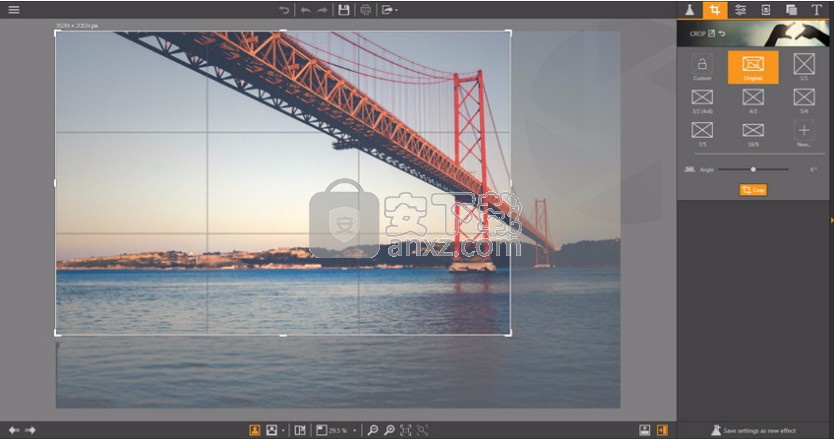Click the before/after compare view icon

click(x=271, y=430)
